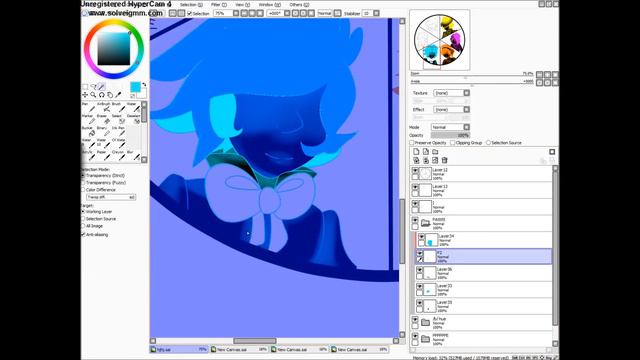The image size is (640, 360).
Task: Toggle the Anti-aliasing checkbox
Action: pyautogui.click(x=83, y=234)
